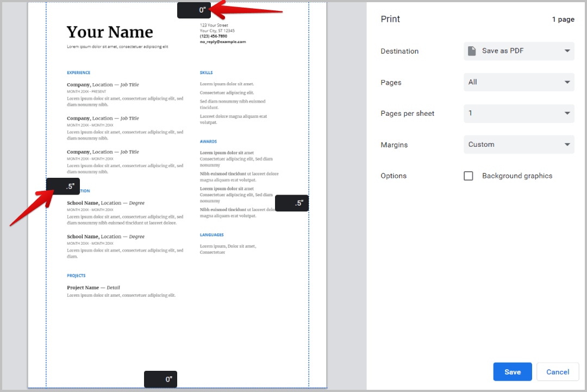
Task: Click the "Your Name" heading in preview
Action: (110, 32)
